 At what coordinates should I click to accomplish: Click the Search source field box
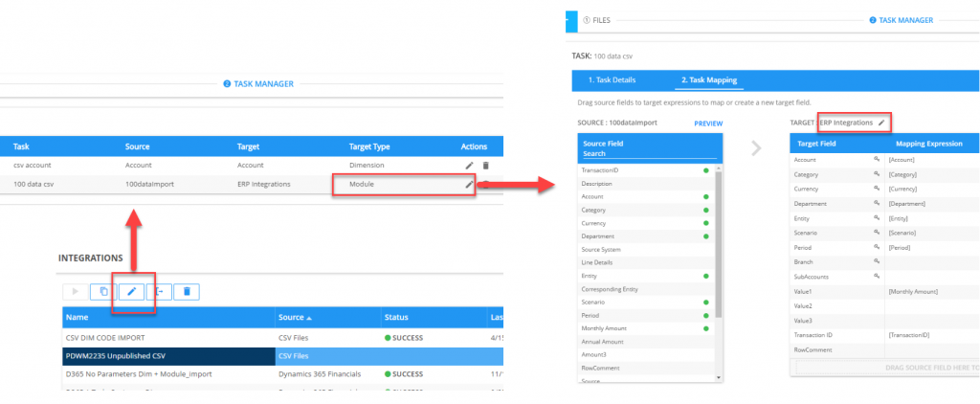pos(649,153)
